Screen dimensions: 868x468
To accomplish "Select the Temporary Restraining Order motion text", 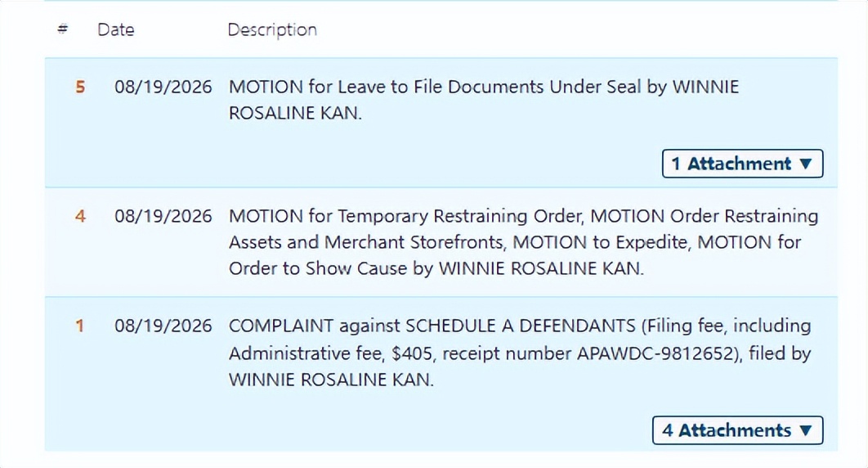I will pos(406,216).
